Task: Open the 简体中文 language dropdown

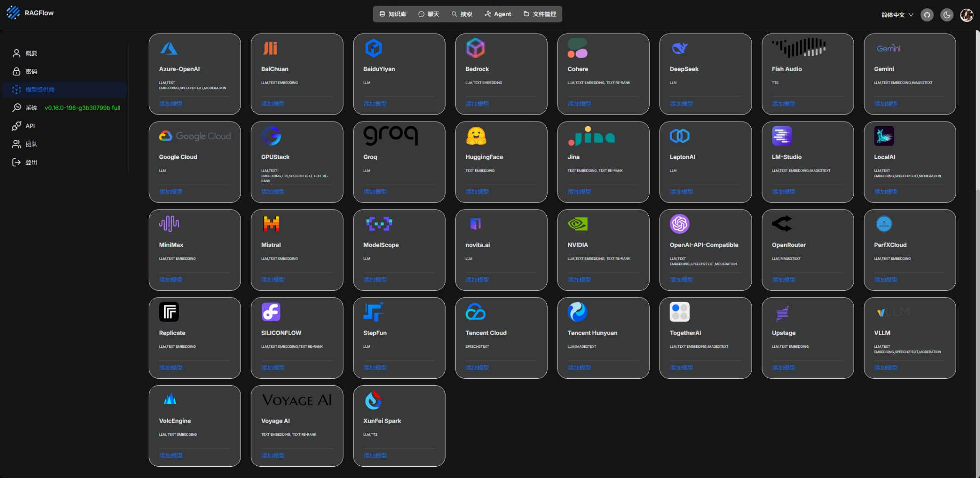Action: click(x=897, y=15)
